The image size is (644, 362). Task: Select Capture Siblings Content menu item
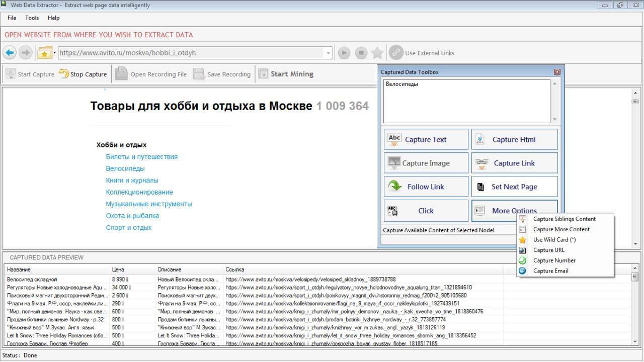(565, 219)
